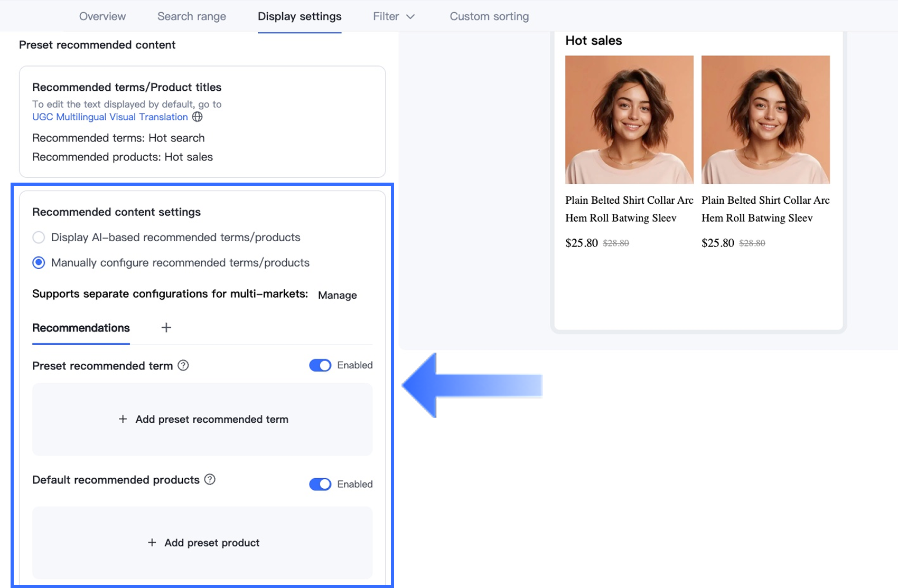This screenshot has width=898, height=588.
Task: Click help icon beside Preset recommended term
Action: coord(183,365)
